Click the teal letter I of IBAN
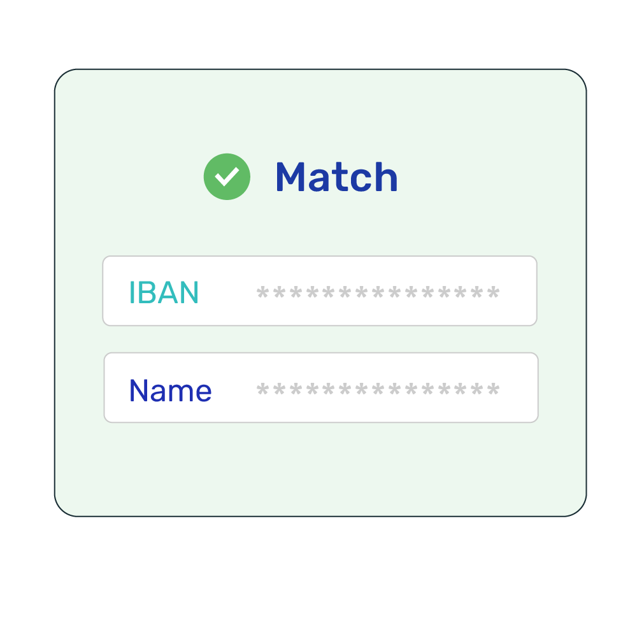 pyautogui.click(x=132, y=292)
